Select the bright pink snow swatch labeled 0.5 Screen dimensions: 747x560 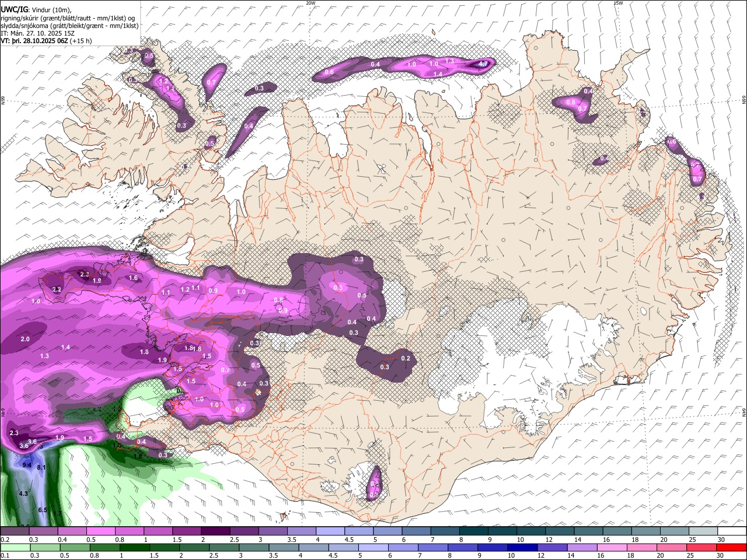pos(100,531)
